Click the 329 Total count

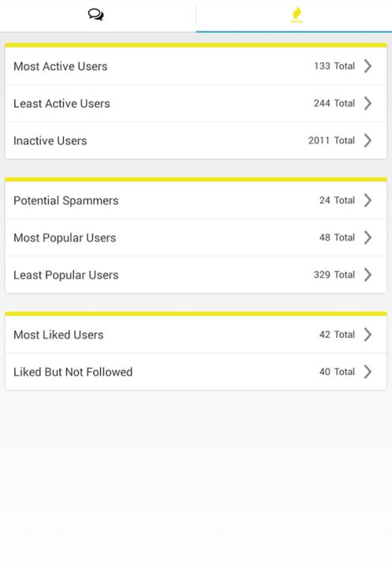[334, 275]
